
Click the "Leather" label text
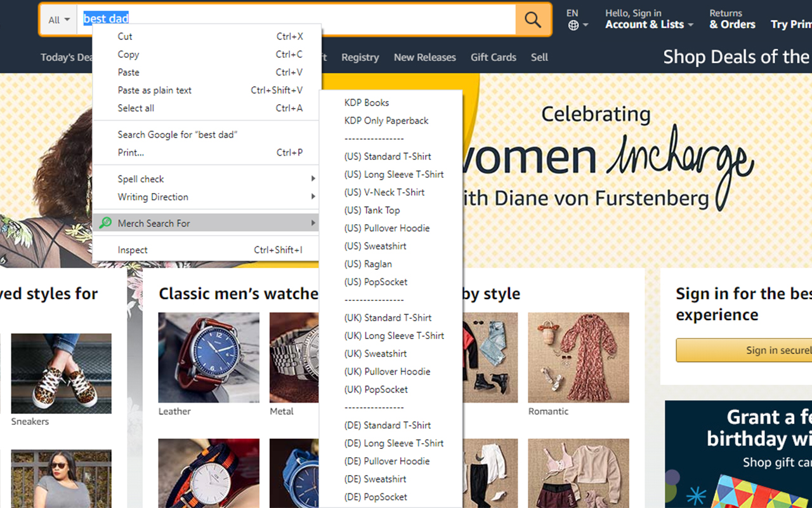click(x=174, y=411)
